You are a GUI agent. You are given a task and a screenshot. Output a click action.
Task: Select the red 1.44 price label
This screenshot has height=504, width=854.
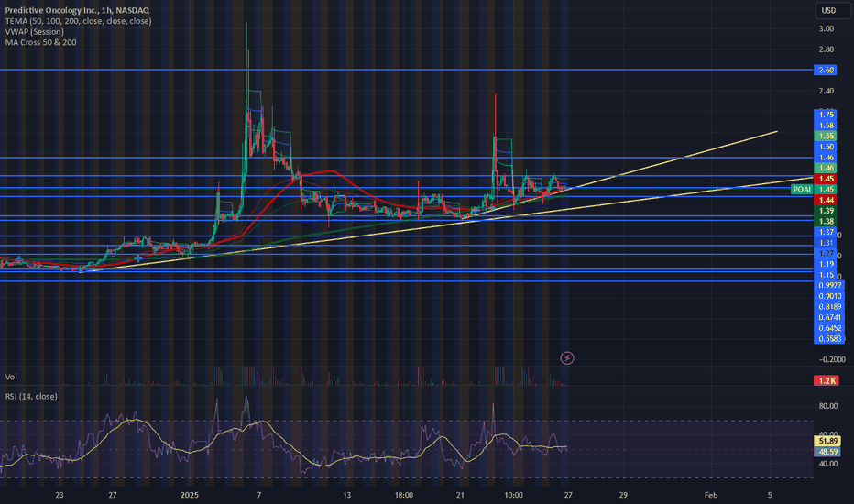coord(827,200)
